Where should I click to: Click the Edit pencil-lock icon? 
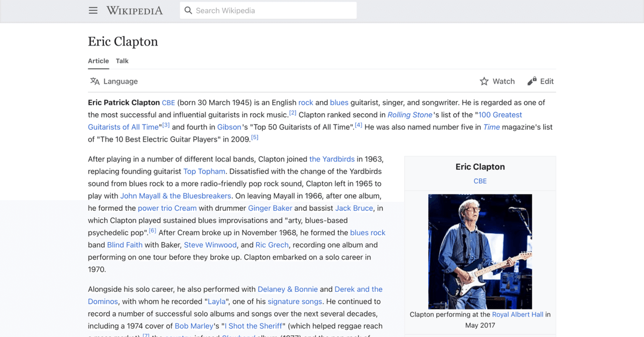click(x=532, y=82)
